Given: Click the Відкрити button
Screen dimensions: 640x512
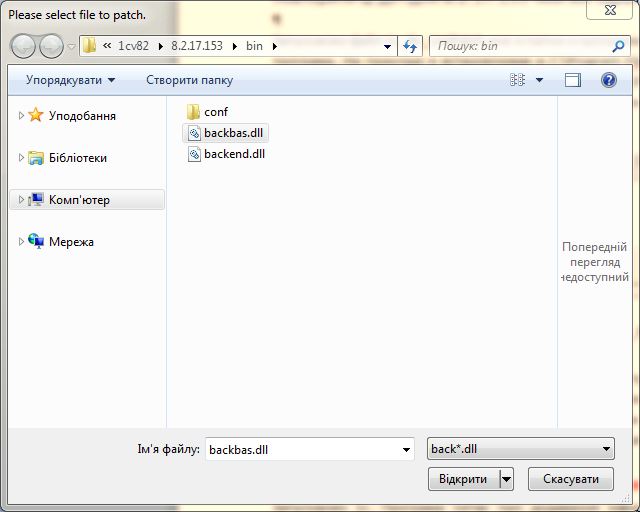Looking at the screenshot, I should (464, 479).
